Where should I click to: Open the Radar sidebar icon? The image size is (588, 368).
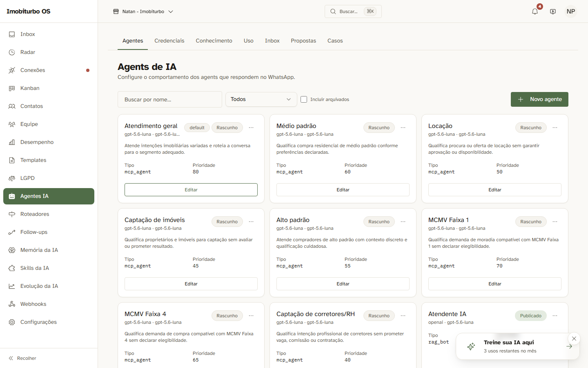pyautogui.click(x=12, y=52)
